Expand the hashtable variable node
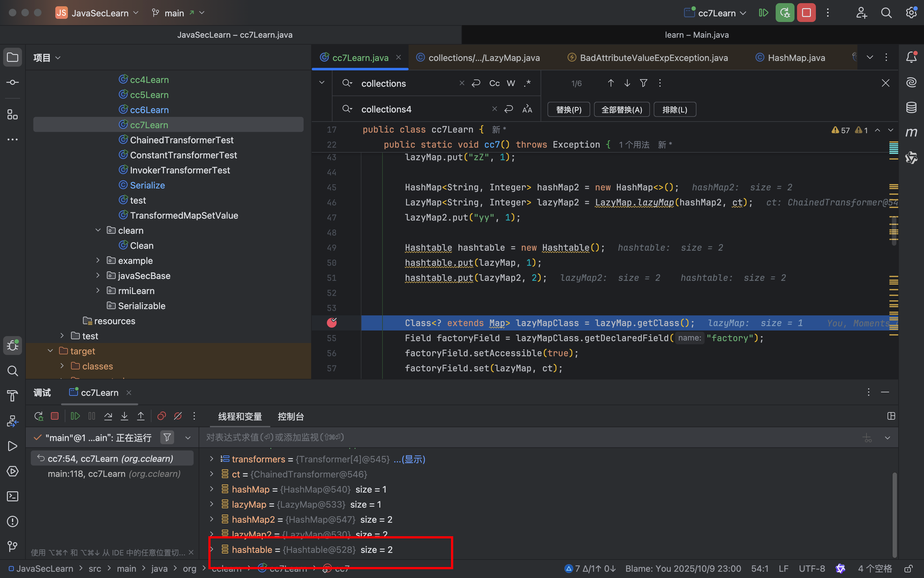Image resolution: width=924 pixels, height=578 pixels. pyautogui.click(x=212, y=550)
